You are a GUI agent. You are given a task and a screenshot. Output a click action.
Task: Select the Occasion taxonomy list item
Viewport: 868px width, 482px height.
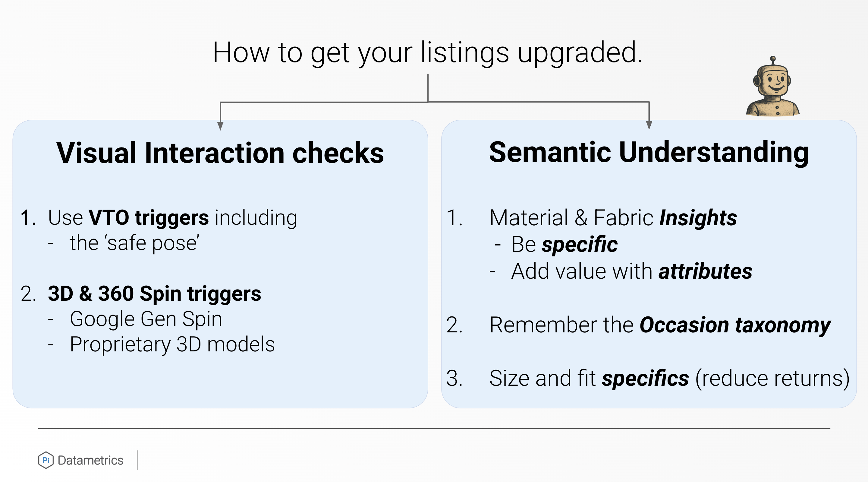(x=660, y=325)
